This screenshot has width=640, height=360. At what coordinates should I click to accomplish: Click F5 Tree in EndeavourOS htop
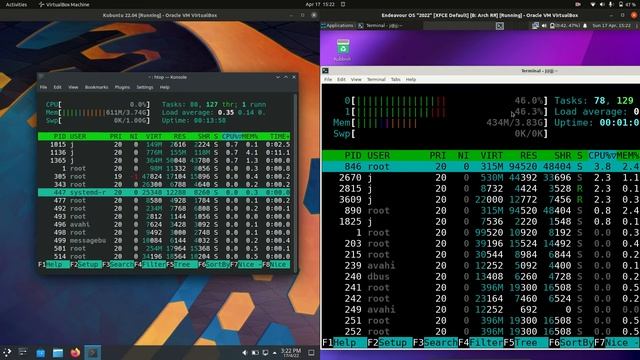coord(525,343)
